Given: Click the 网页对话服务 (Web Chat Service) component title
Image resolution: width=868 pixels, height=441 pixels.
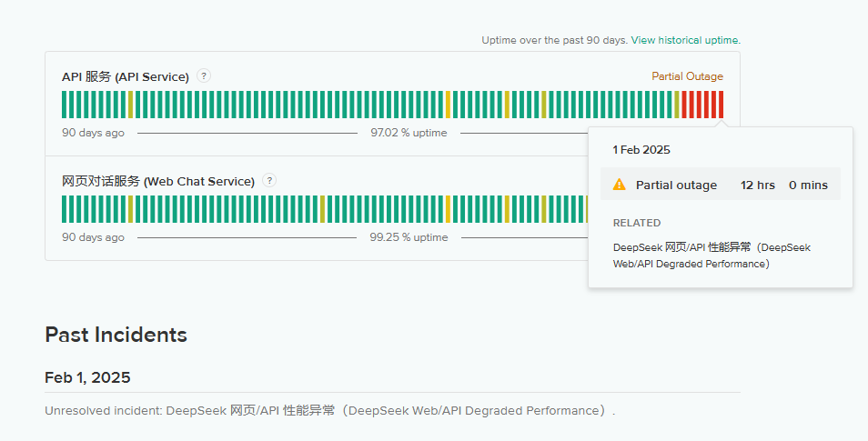Looking at the screenshot, I should pyautogui.click(x=157, y=182).
